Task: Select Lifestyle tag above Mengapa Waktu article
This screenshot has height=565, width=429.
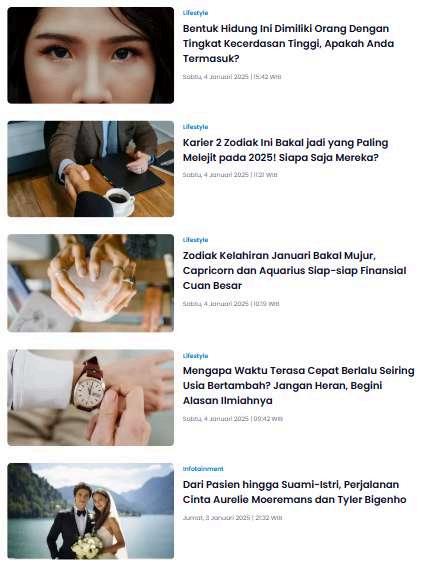Action: click(x=195, y=356)
